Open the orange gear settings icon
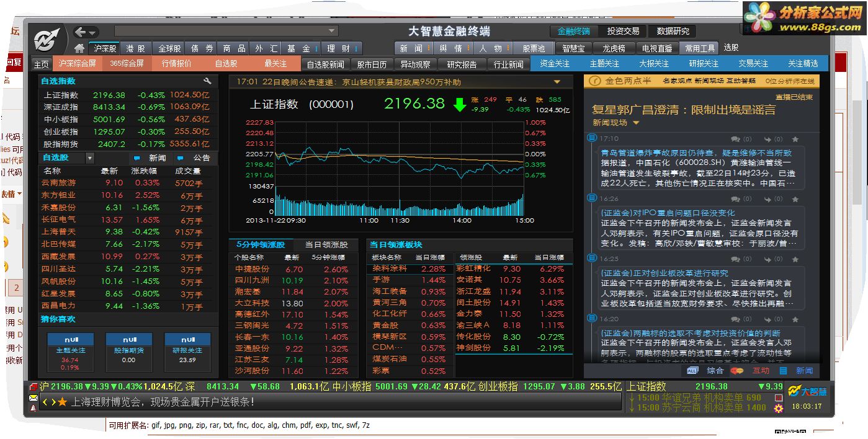Image resolution: width=868 pixels, height=439 pixels. click(779, 408)
